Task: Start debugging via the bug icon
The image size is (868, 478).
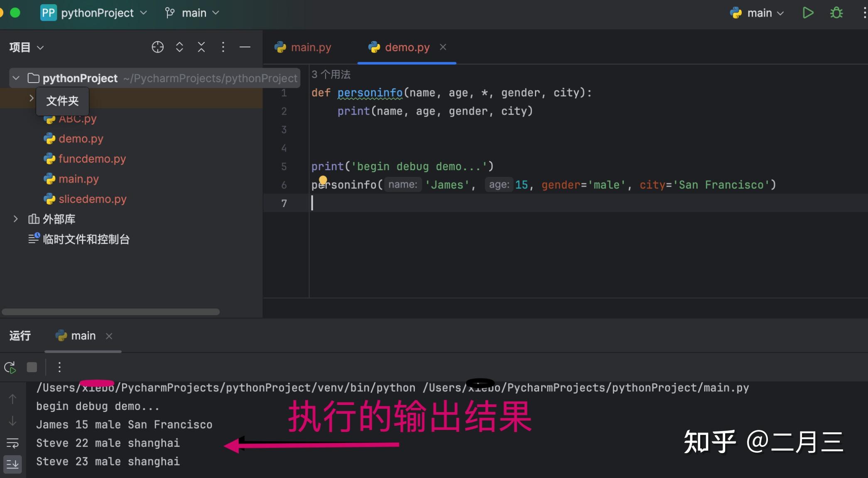Action: [836, 13]
